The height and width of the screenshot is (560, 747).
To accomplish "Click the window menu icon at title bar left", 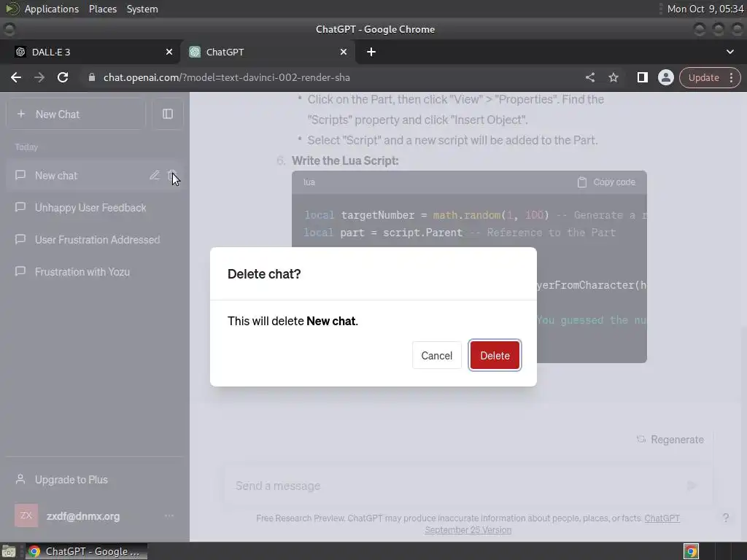I will coord(9,29).
